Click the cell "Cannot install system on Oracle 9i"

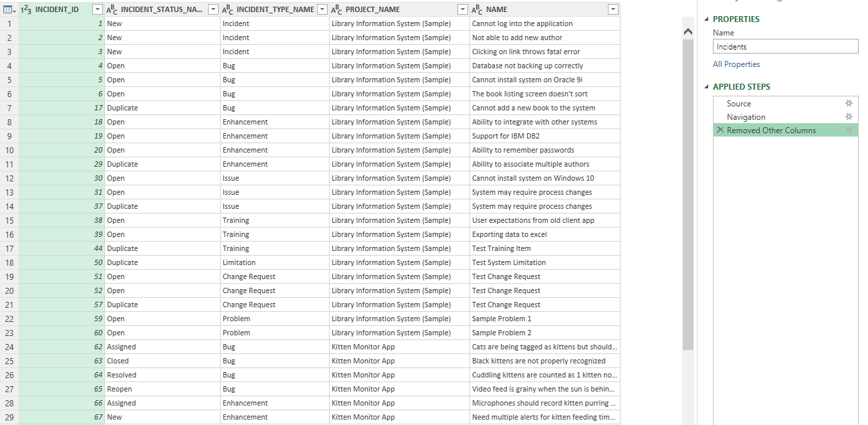[x=544, y=80]
